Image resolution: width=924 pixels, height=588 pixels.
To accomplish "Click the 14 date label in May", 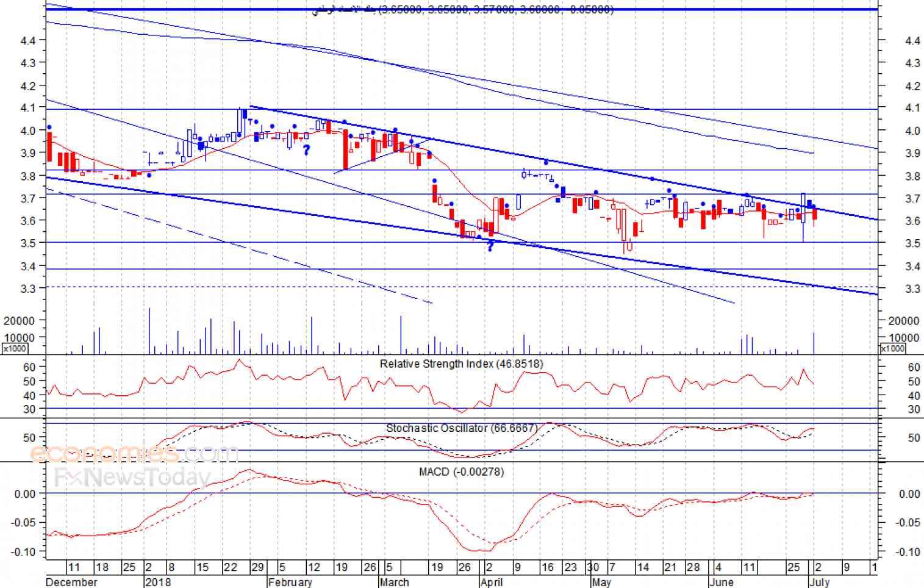I will tap(643, 567).
